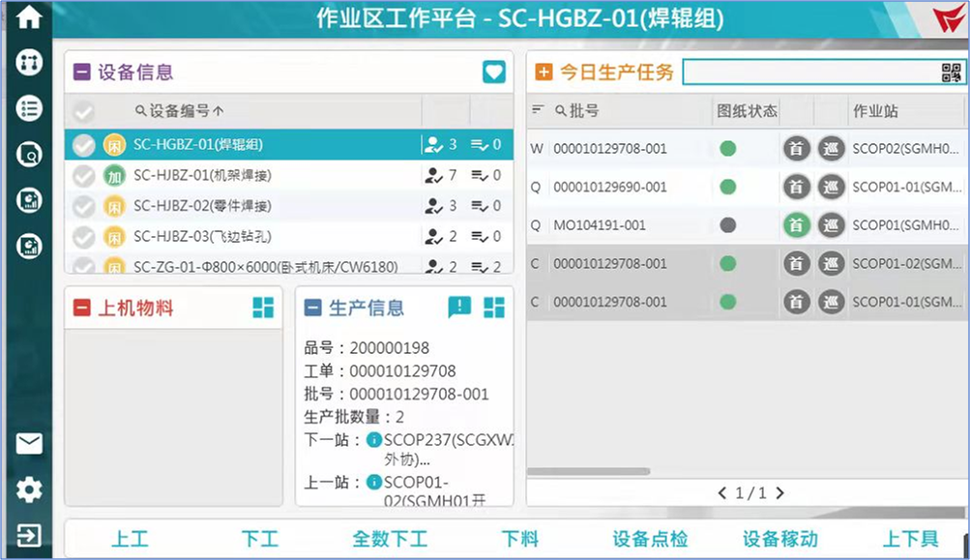This screenshot has width=970, height=560.
Task: Click the next page arrow near 1/1
Action: tap(780, 492)
